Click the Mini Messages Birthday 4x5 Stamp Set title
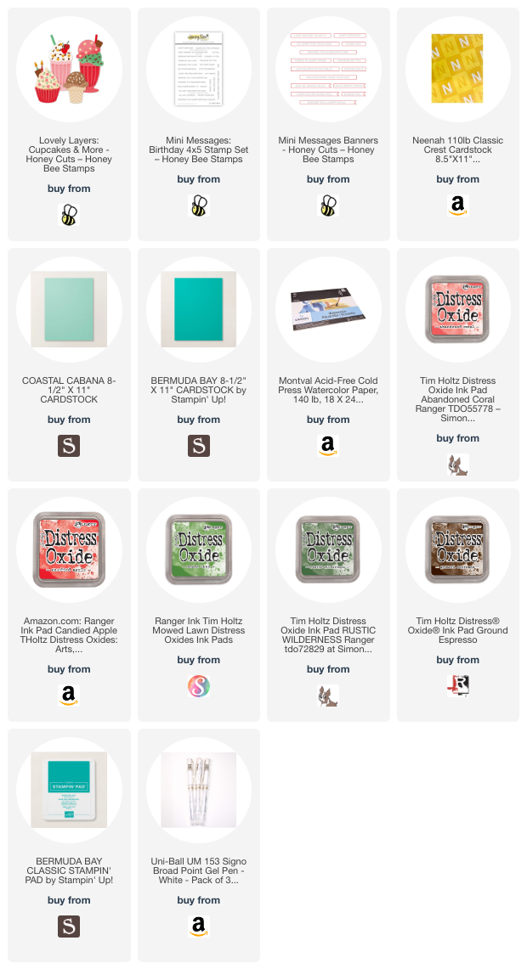The image size is (527, 980). pyautogui.click(x=198, y=150)
